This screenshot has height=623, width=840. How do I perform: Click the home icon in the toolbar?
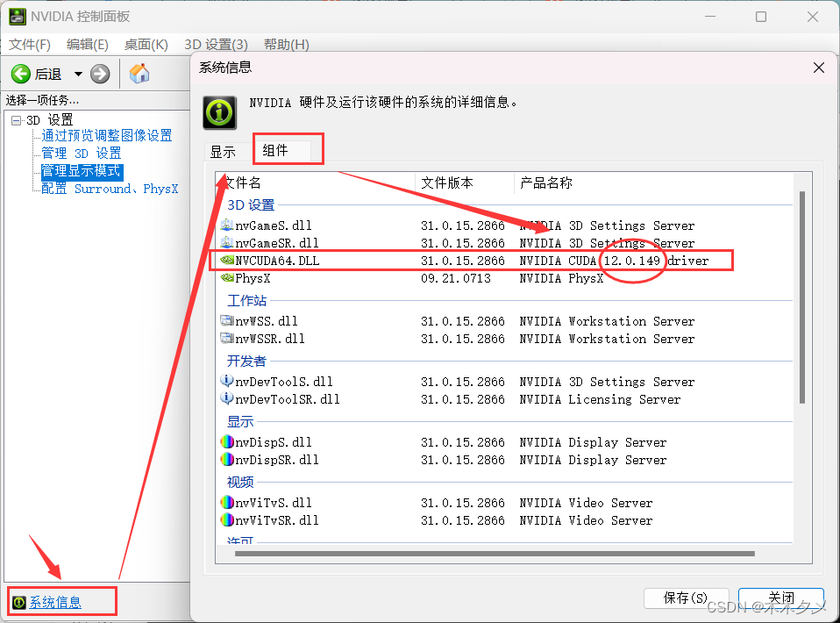click(138, 74)
